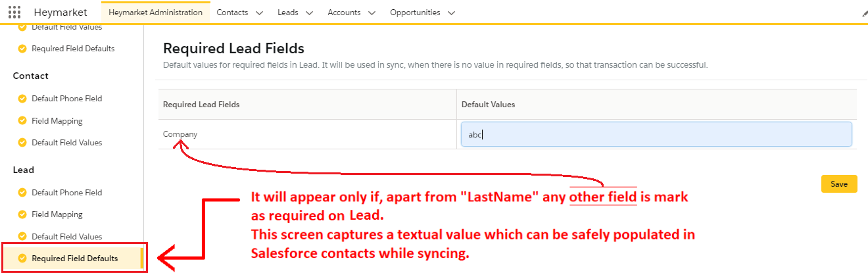The image size is (868, 273).
Task: Open Default Field Values under Lead
Action: point(66,236)
